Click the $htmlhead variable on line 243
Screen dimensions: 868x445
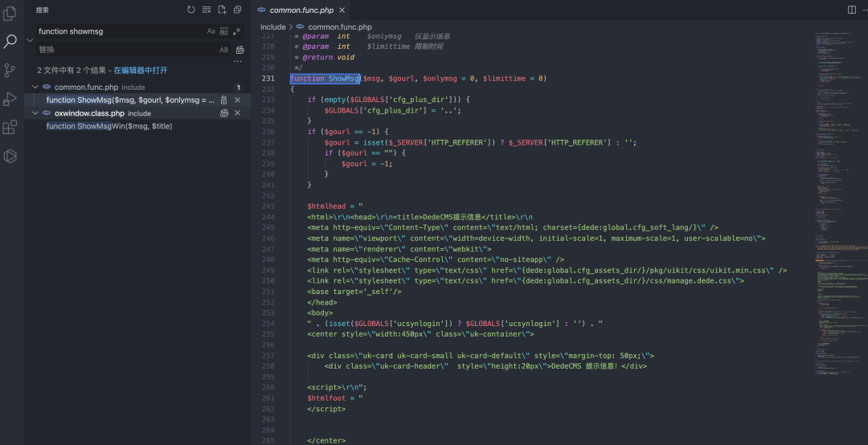coord(326,206)
